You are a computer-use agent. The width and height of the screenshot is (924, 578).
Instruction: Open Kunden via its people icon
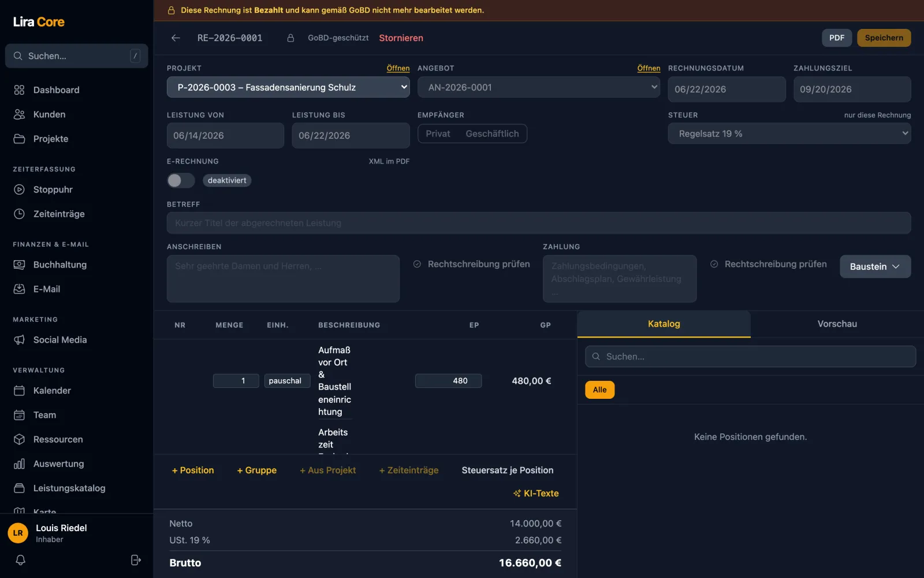[x=19, y=114]
